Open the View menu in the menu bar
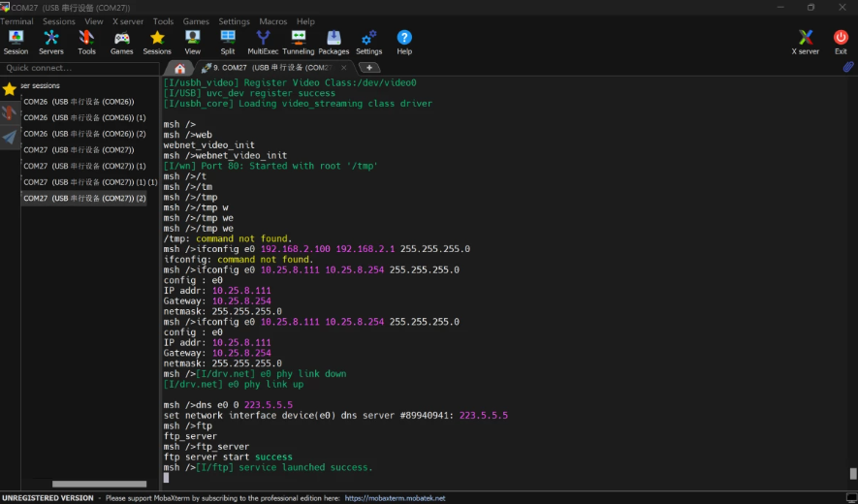This screenshot has width=858, height=504. 94,21
